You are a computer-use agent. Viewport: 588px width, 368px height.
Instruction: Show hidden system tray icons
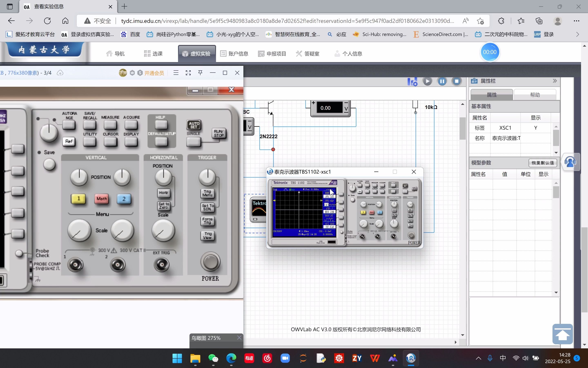[478, 358]
